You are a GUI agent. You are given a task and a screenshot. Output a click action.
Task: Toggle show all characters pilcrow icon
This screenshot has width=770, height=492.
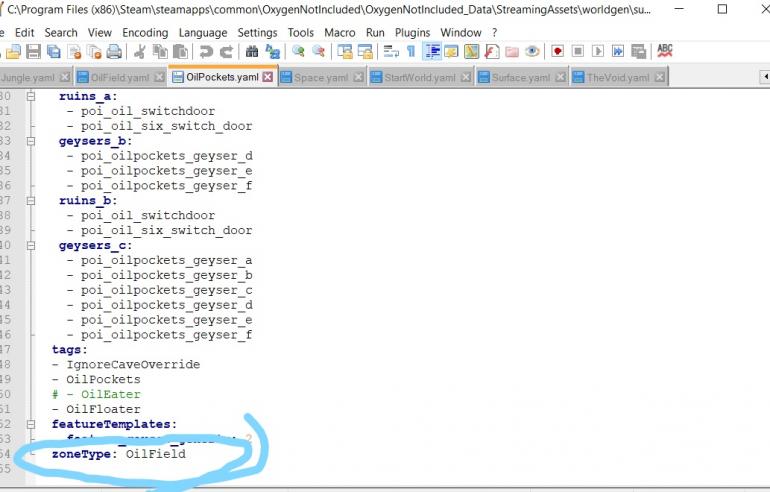(410, 51)
